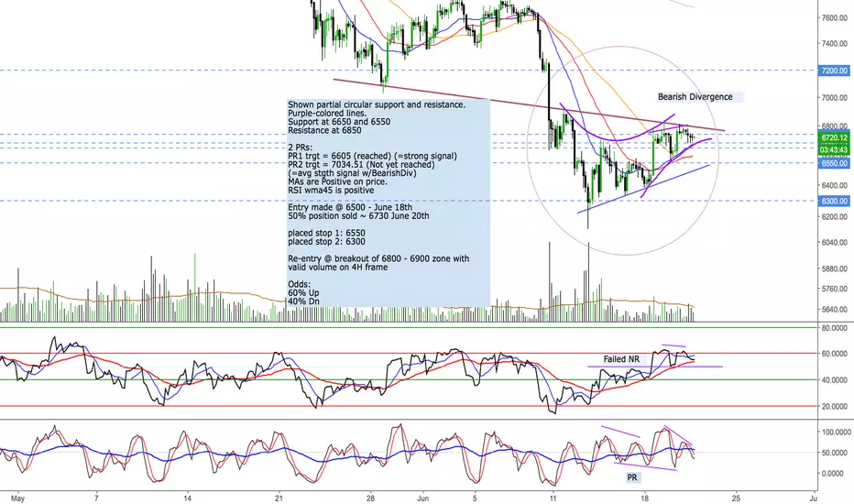The height and width of the screenshot is (504, 854).
Task: Select the Failed NR annotation label
Action: tap(621, 359)
